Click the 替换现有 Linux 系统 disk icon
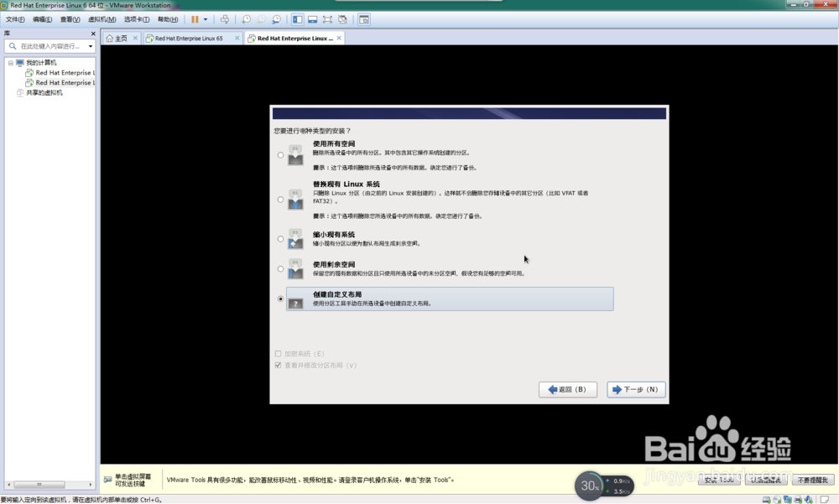Screen dimensions: 839x504 295,199
